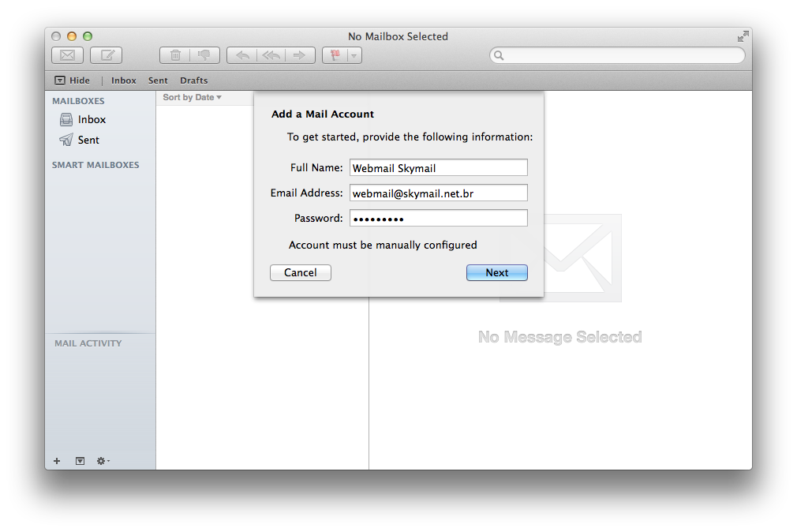Enter fullscreen mode with the corner arrows
Viewport: 797px width, 532px height.
(x=743, y=36)
